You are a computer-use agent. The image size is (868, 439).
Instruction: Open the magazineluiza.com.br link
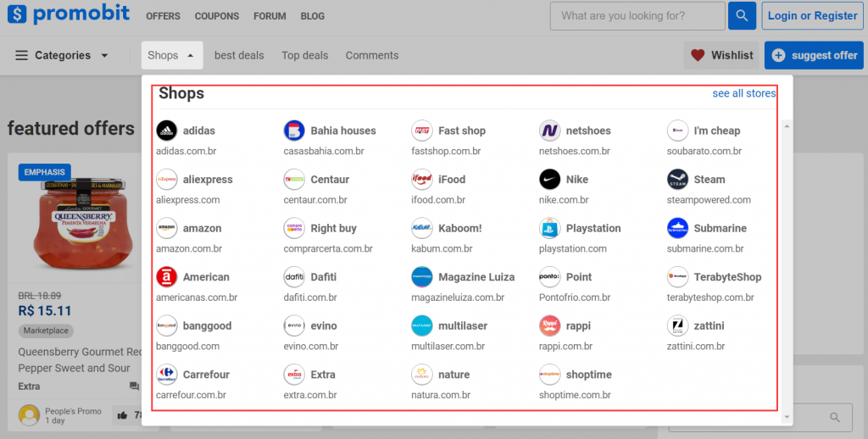tap(458, 297)
